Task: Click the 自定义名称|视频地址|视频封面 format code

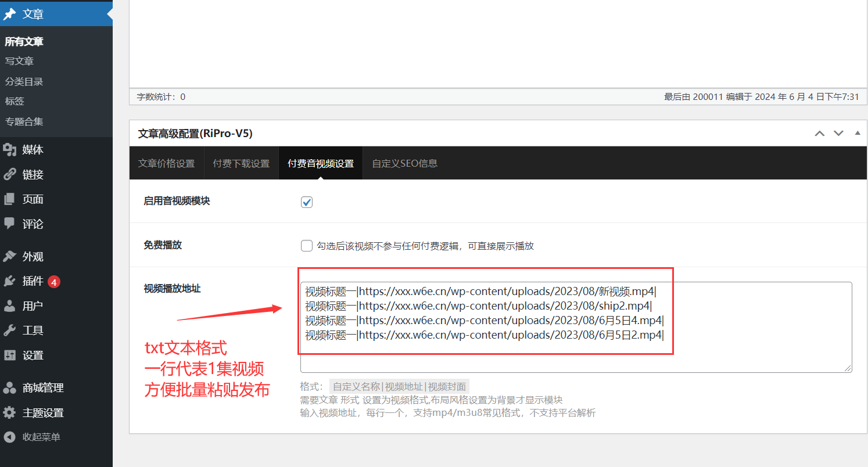Action: pos(399,386)
